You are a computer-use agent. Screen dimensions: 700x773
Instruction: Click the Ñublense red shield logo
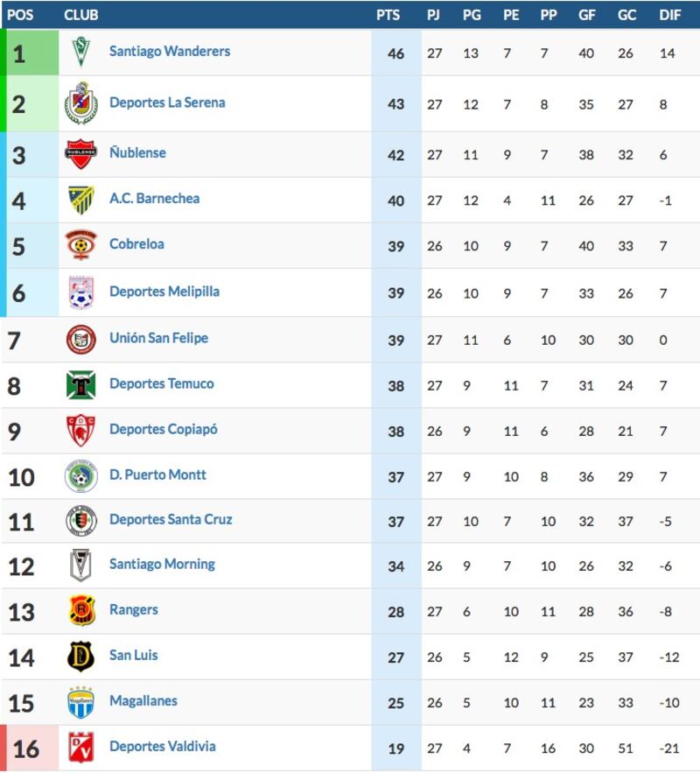click(x=80, y=153)
